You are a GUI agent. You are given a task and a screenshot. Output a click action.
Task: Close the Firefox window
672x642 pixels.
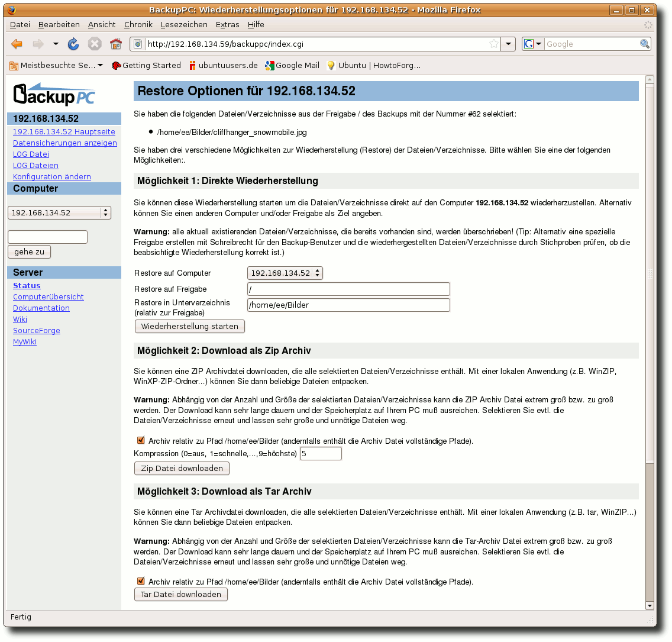tap(647, 10)
